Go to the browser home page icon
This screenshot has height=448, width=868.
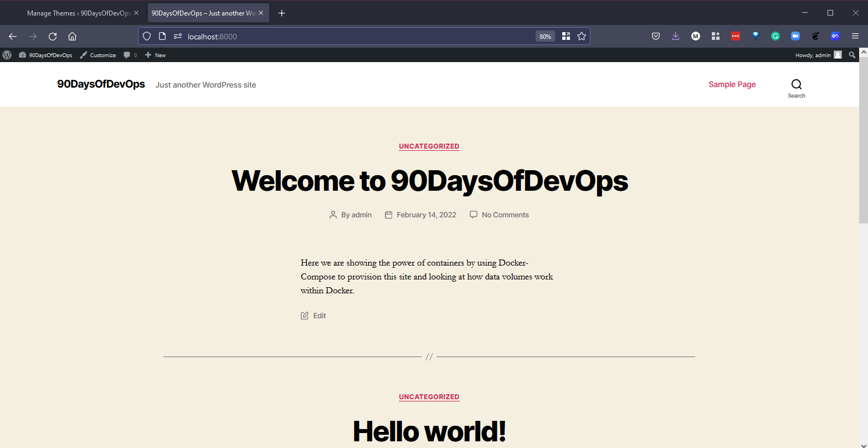tap(72, 37)
